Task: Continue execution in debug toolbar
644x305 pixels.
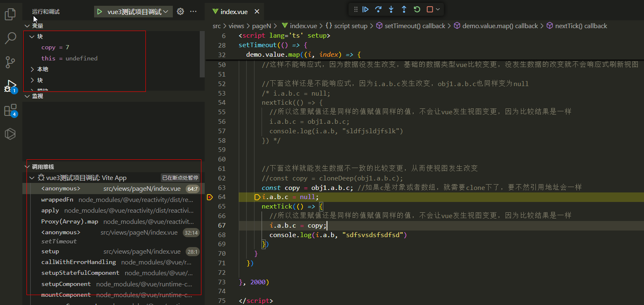Action: [366, 9]
